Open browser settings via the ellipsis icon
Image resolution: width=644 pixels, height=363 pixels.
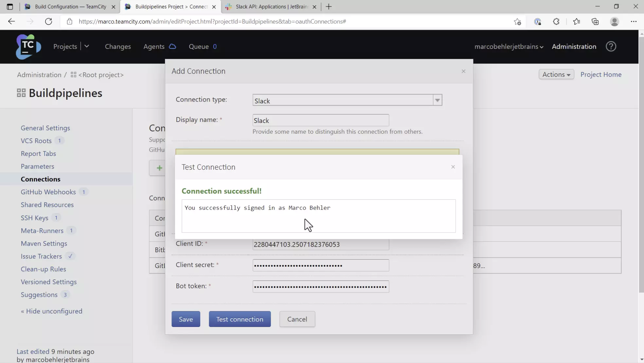pos(634,21)
